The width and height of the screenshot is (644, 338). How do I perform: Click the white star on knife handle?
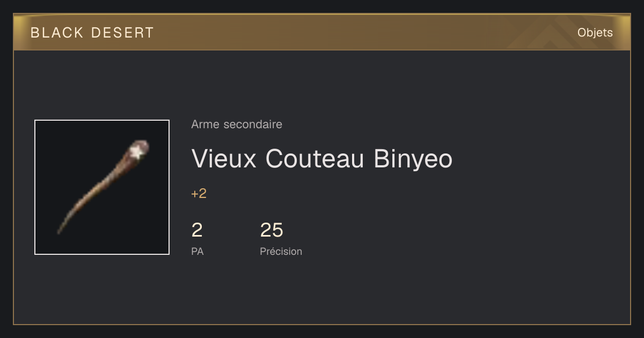tap(137, 152)
